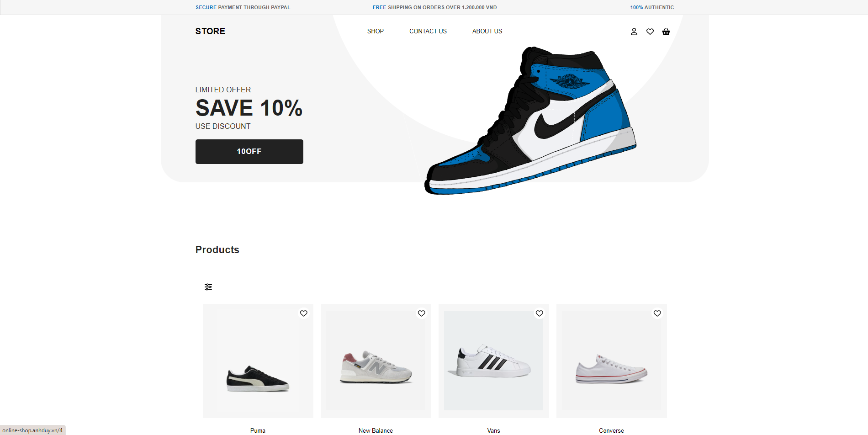The height and width of the screenshot is (435, 868).
Task: Click the STORE logo link
Action: pos(210,31)
